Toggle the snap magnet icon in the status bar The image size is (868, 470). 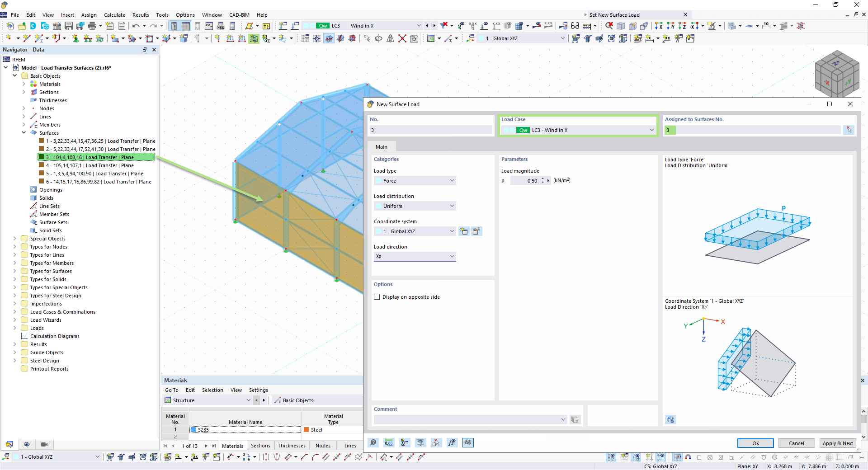click(x=689, y=457)
